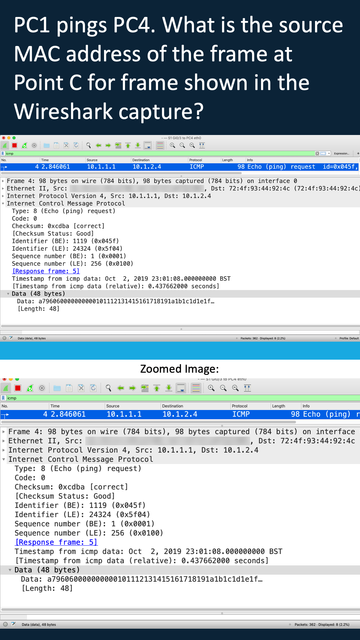Zoom out text icon in zoomed image toolbar

coord(223,388)
